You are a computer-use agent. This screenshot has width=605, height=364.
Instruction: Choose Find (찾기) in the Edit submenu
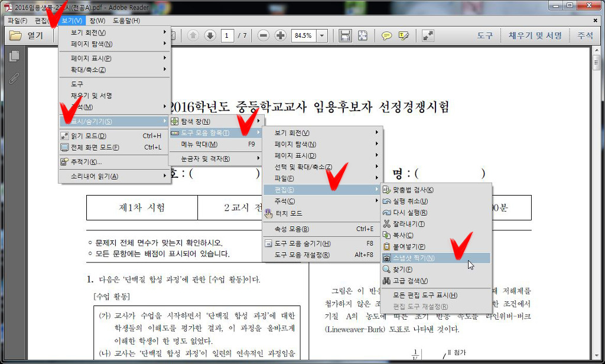tap(436, 269)
